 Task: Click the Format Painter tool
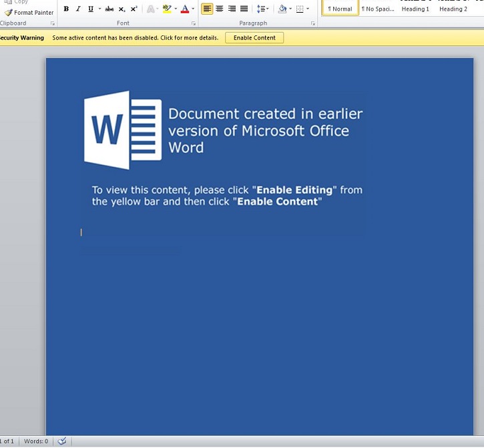29,13
